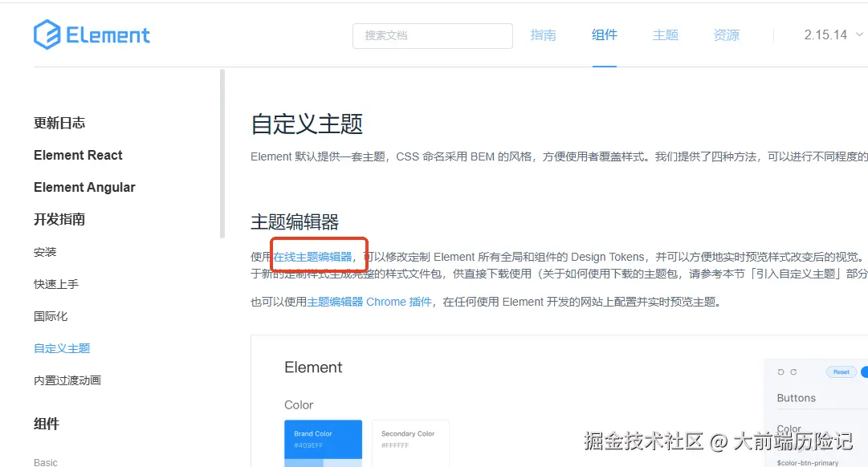Screen dimensions: 868x467
Task: Click the 主题编辑器 section heading
Action: [x=295, y=222]
